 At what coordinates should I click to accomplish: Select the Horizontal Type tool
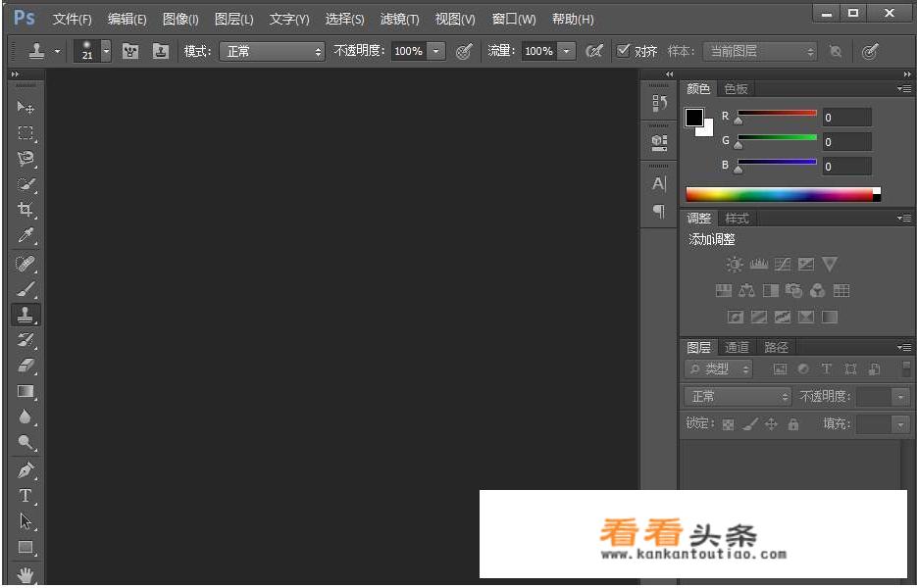(x=25, y=496)
